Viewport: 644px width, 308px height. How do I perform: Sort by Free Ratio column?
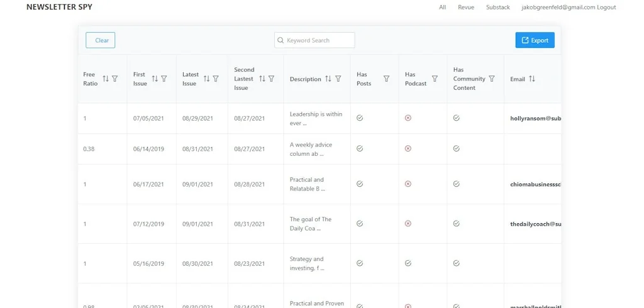106,79
